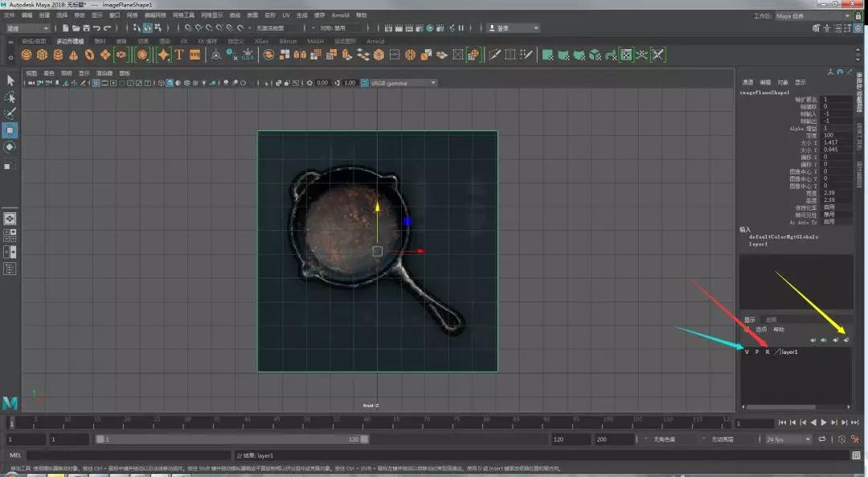Create a polygon cube from the shelf
Image resolution: width=868 pixels, height=477 pixels.
click(x=43, y=55)
